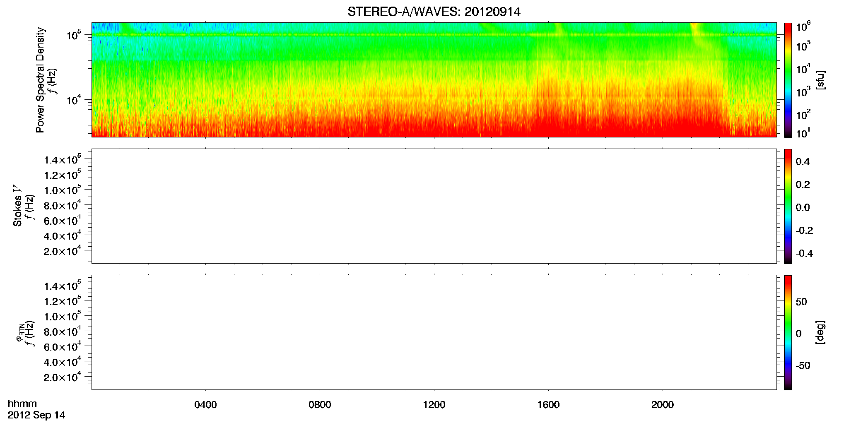Click the -50 degree colorbar tick label

(803, 366)
